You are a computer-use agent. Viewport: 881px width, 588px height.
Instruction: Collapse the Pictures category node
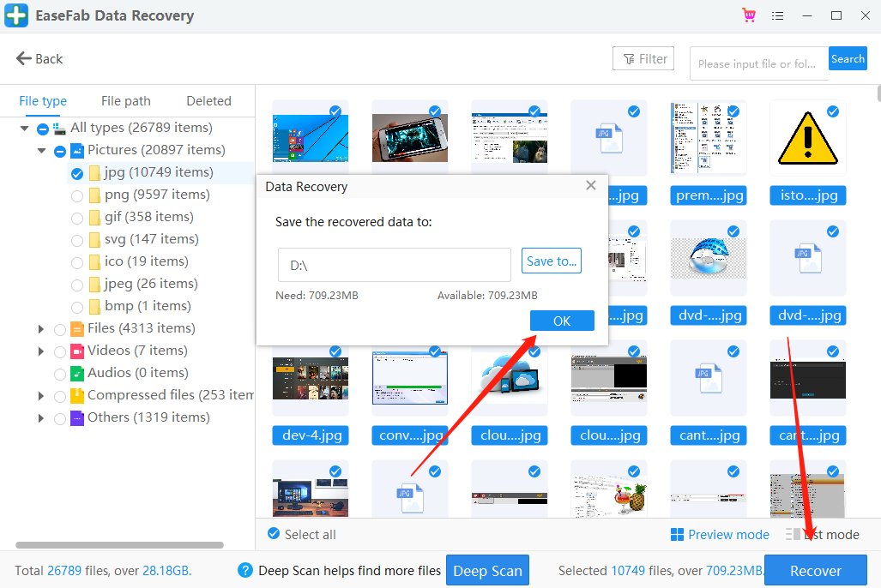click(x=41, y=150)
